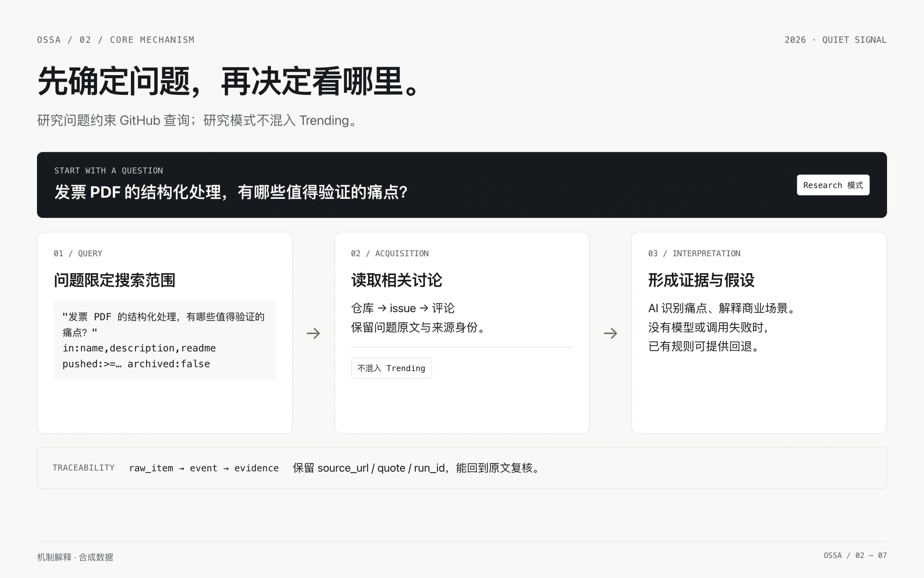The image size is (924, 578).
Task: Click the arrow between Query and Acquisition cards
Action: coord(313,333)
